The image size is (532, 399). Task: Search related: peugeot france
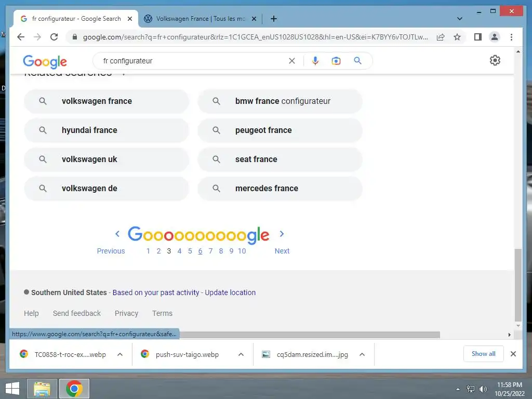[280, 130]
